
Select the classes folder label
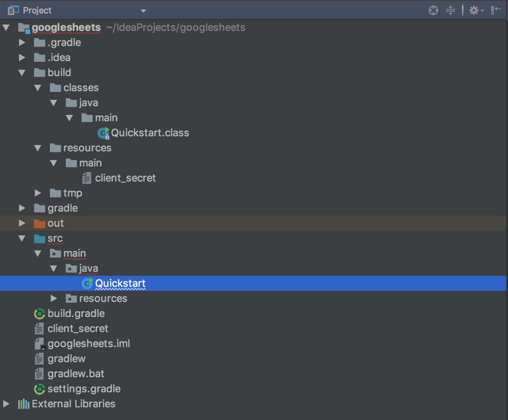(81, 88)
